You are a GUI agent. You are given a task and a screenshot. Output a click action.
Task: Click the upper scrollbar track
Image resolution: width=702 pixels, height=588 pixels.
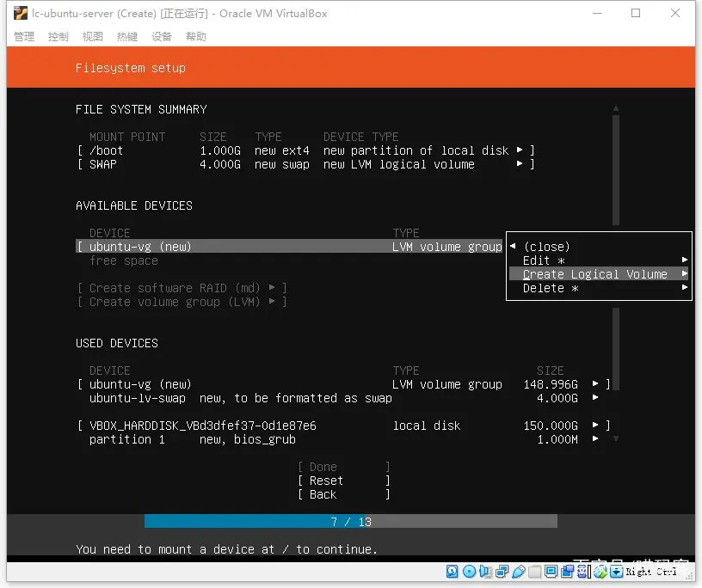coord(616,170)
